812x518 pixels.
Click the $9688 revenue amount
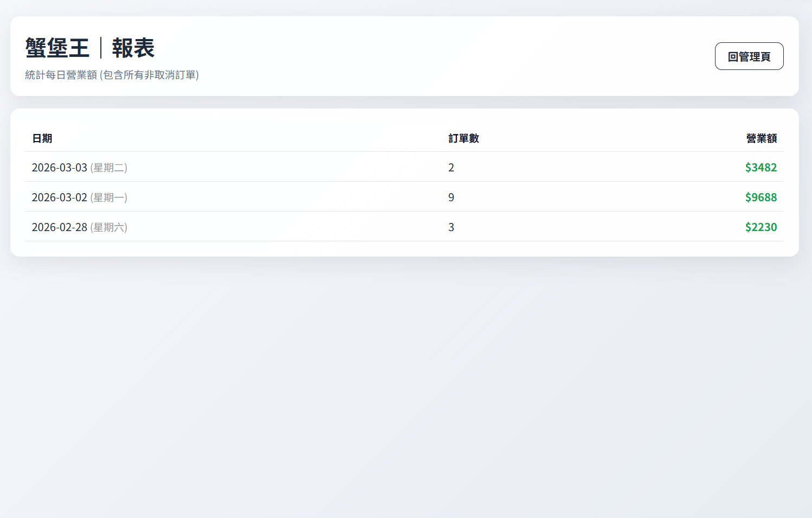tap(761, 197)
